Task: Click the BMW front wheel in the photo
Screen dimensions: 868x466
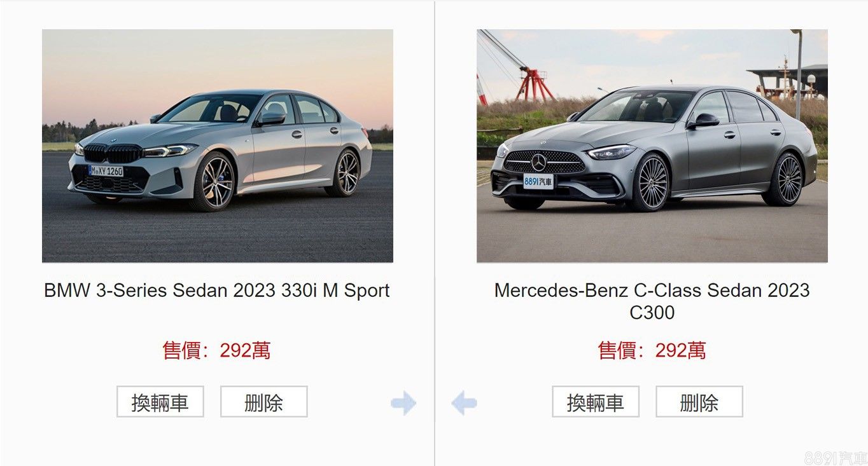Action: [x=214, y=181]
